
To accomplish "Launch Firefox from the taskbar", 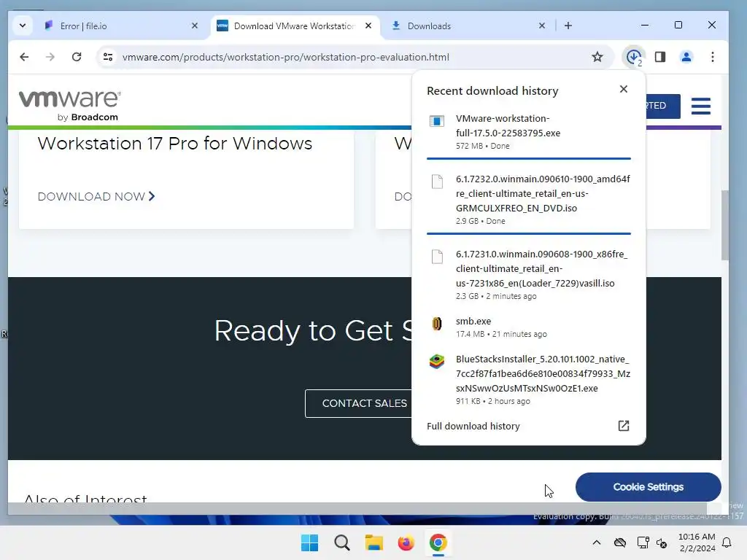I will point(406,542).
